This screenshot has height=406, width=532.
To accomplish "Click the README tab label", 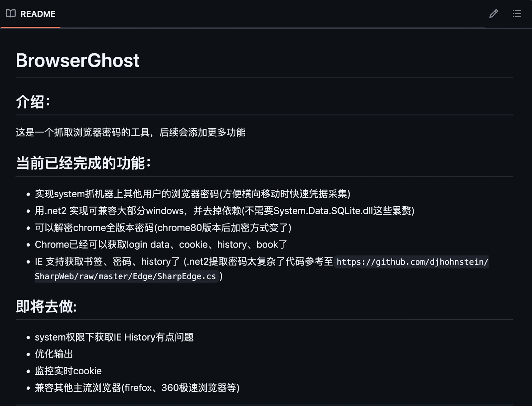I will tap(38, 14).
